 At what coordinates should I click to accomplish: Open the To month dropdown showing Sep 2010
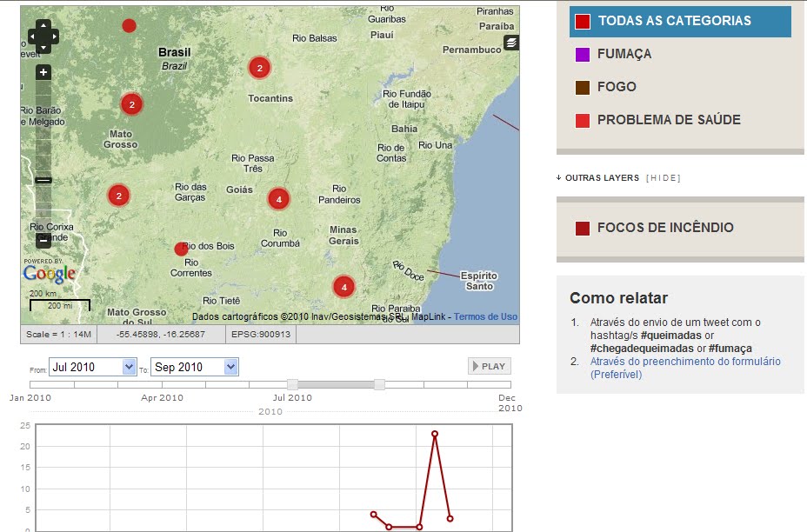coord(194,366)
